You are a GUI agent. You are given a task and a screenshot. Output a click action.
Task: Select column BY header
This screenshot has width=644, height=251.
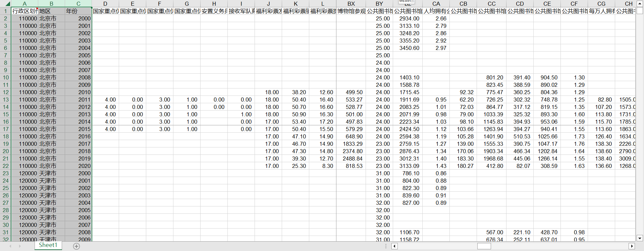click(379, 4)
